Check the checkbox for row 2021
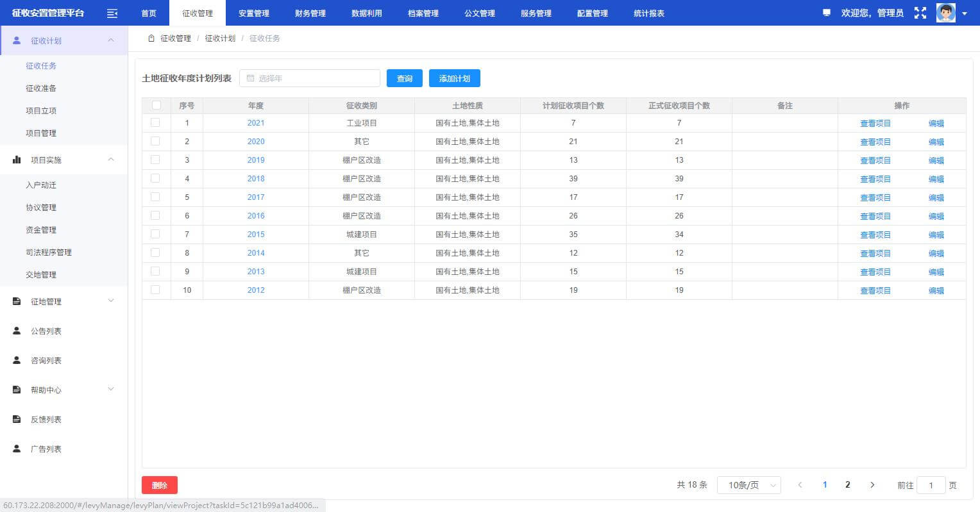The width and height of the screenshot is (980, 512). 155,122
